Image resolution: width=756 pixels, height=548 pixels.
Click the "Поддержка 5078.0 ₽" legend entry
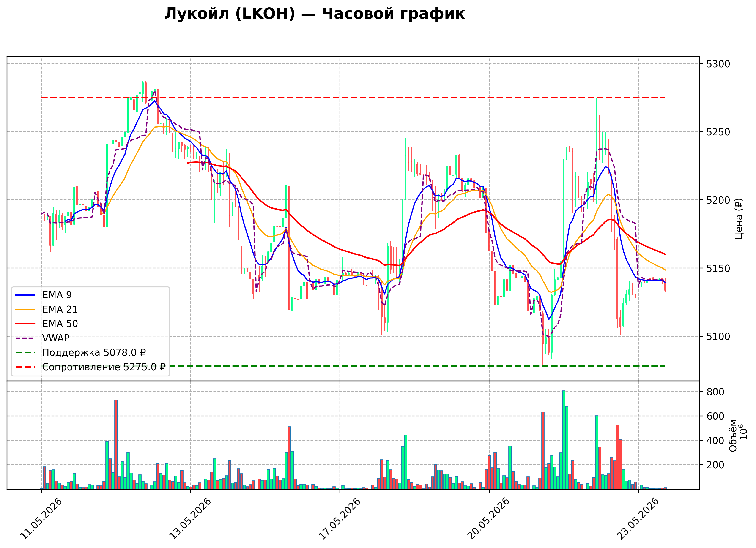[94, 352]
